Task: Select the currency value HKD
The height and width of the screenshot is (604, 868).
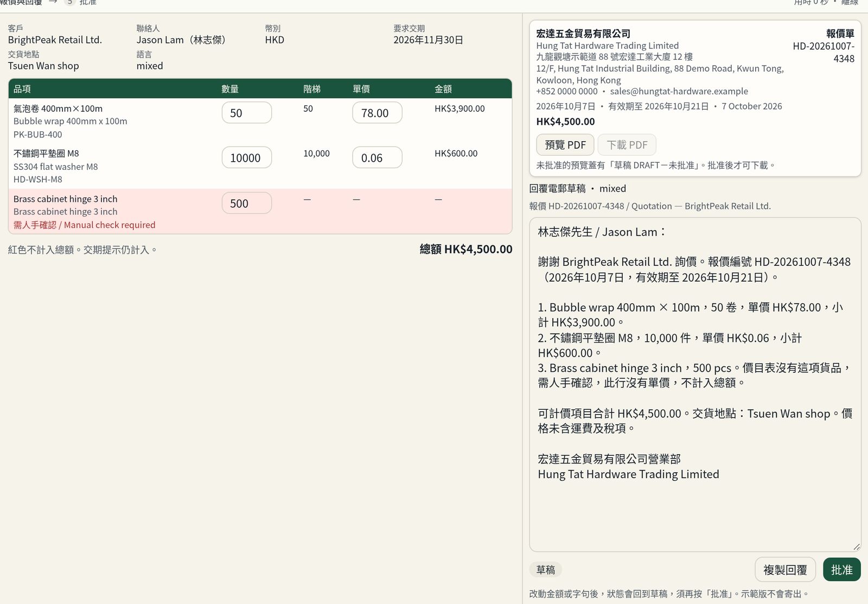Action: 275,40
